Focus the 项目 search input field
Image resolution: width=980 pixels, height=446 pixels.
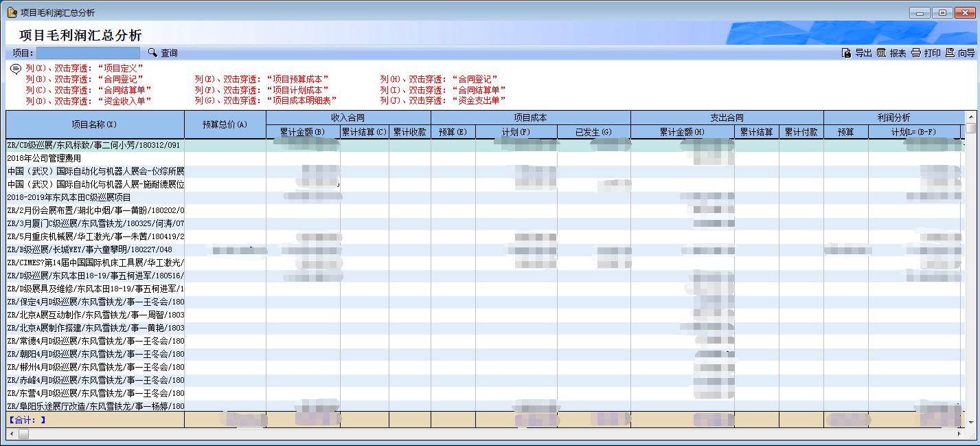pyautogui.click(x=88, y=53)
